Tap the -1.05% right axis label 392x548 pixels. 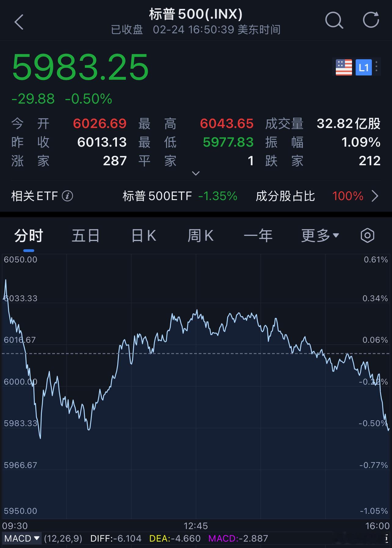(374, 511)
